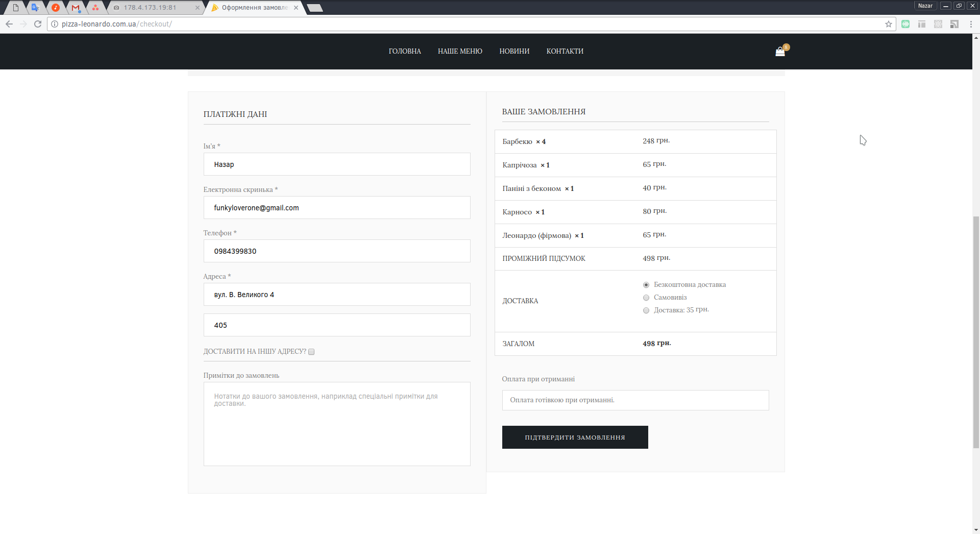The image size is (980, 534).
Task: Select Доставка: 35 грн. radio option
Action: [646, 310]
